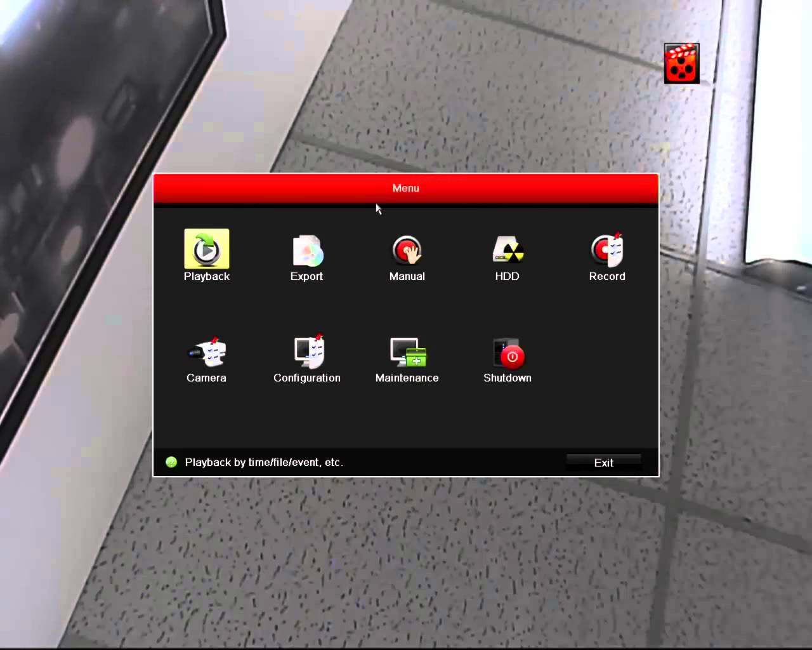Click the Exit button
Screen dimensions: 812x650
[x=603, y=463]
